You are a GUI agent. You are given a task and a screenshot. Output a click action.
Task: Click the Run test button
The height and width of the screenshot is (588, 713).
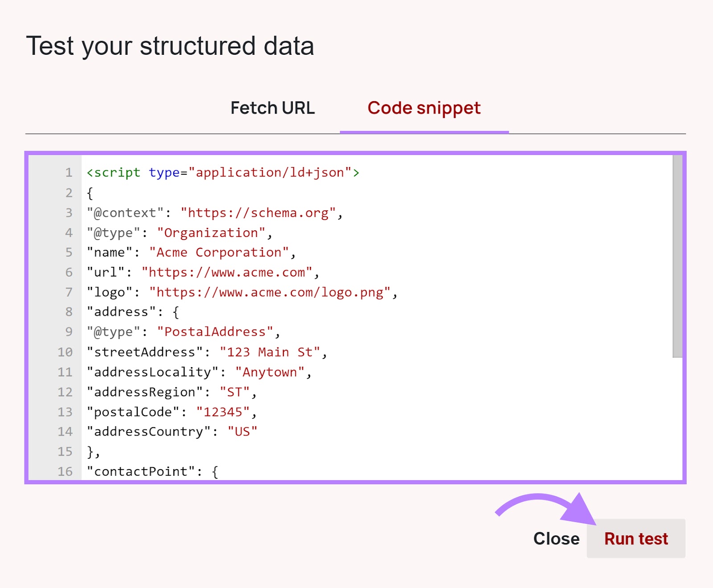636,538
